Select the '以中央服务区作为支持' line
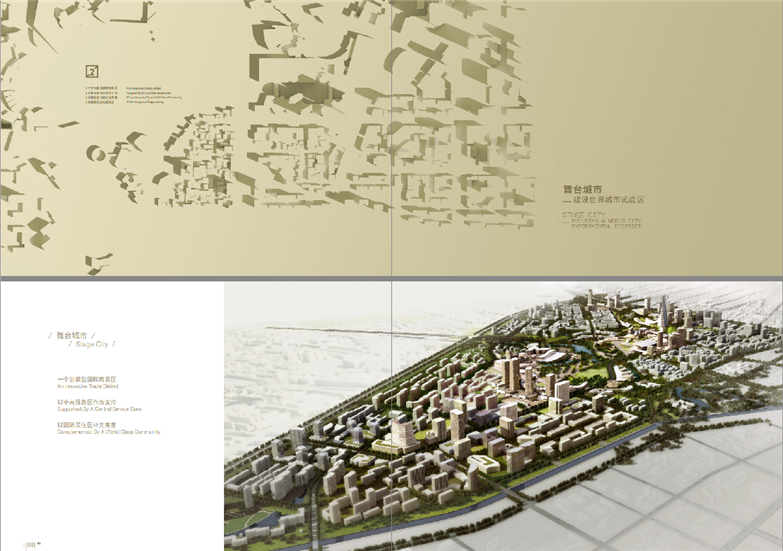783x551 pixels. coord(86,402)
